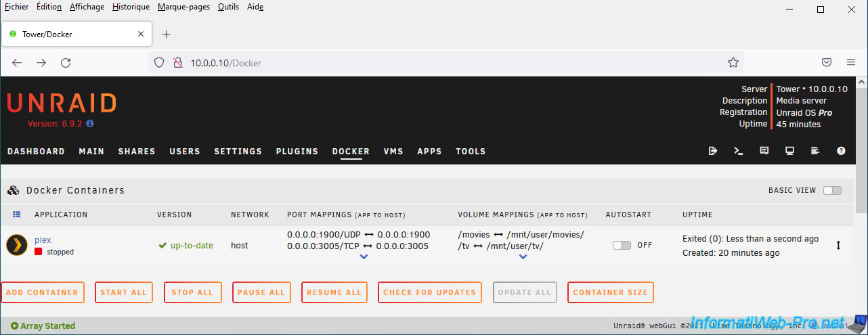Click the Check for Updates button
Viewport: 868px width, 335px height.
[429, 292]
